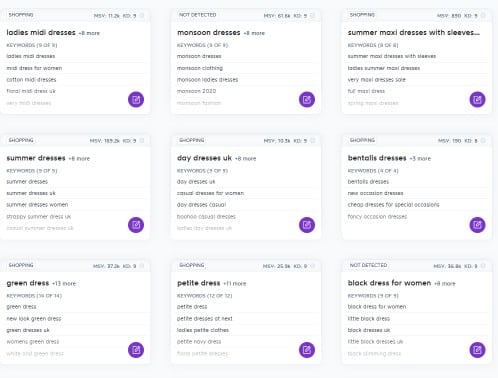This screenshot has width=498, height=378.
Task: Click the edit icon on day dresses uk card
Action: click(x=307, y=225)
